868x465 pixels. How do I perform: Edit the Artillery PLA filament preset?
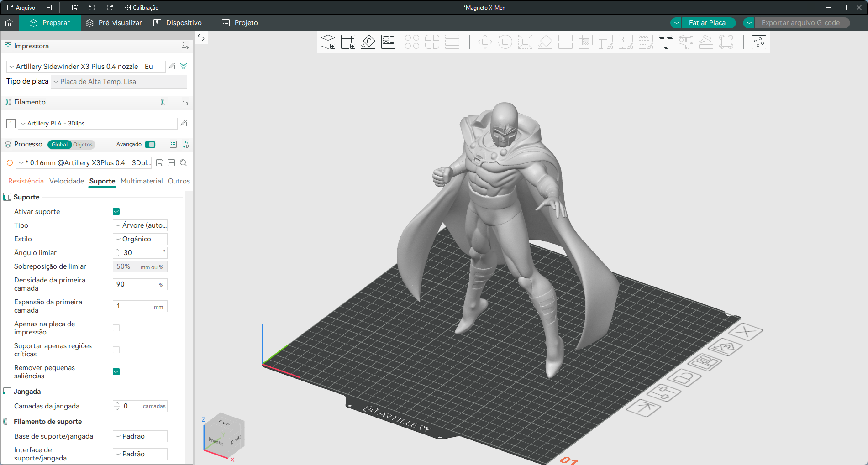184,123
